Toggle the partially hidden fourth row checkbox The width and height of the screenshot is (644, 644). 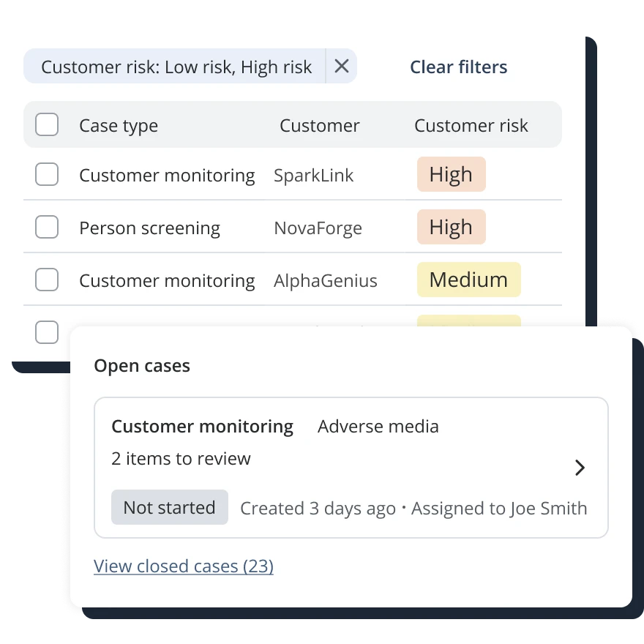[47, 332]
